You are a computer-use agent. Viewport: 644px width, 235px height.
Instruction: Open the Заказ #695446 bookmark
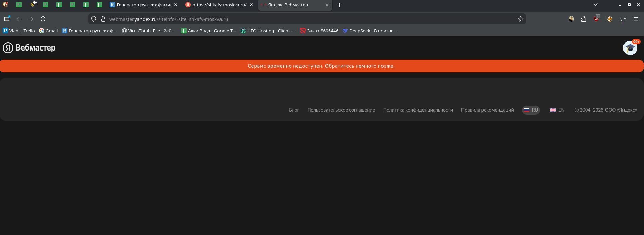click(319, 31)
